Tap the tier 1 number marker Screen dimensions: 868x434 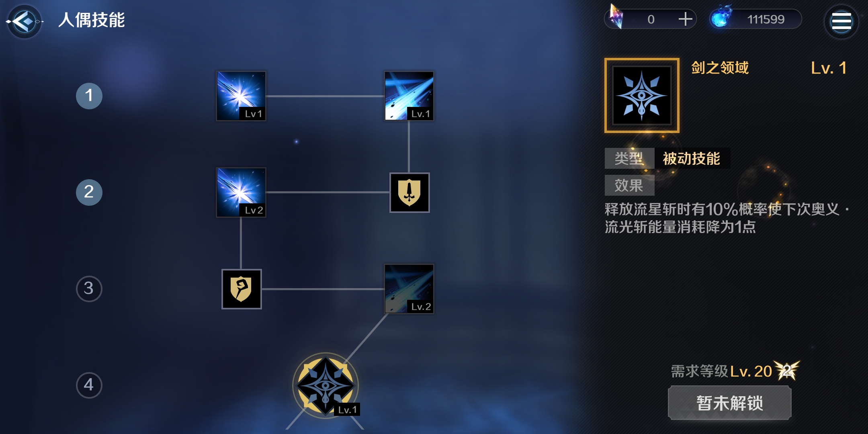coord(89,96)
